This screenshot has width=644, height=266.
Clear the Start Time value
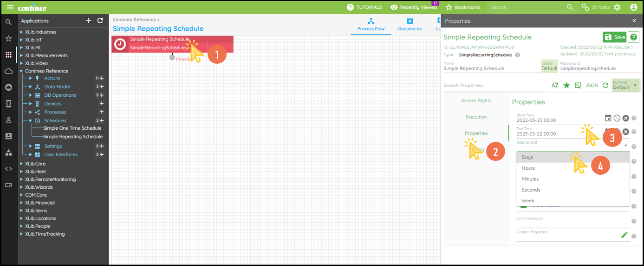pos(625,119)
